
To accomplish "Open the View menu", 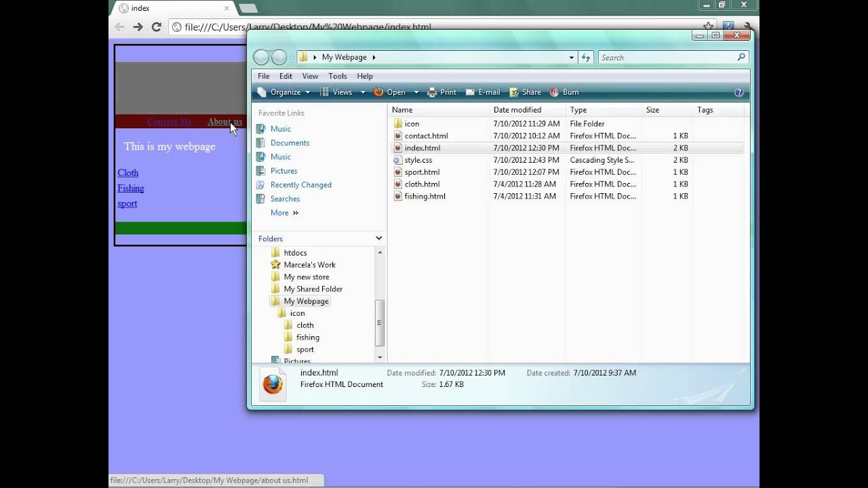I will click(310, 76).
